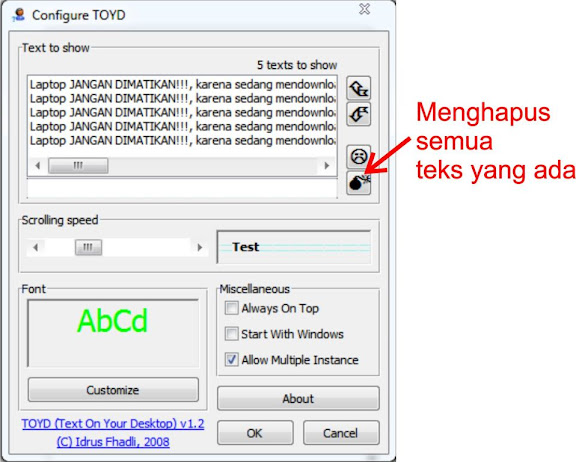Open the About dialog
This screenshot has width=576, height=462.
point(298,398)
